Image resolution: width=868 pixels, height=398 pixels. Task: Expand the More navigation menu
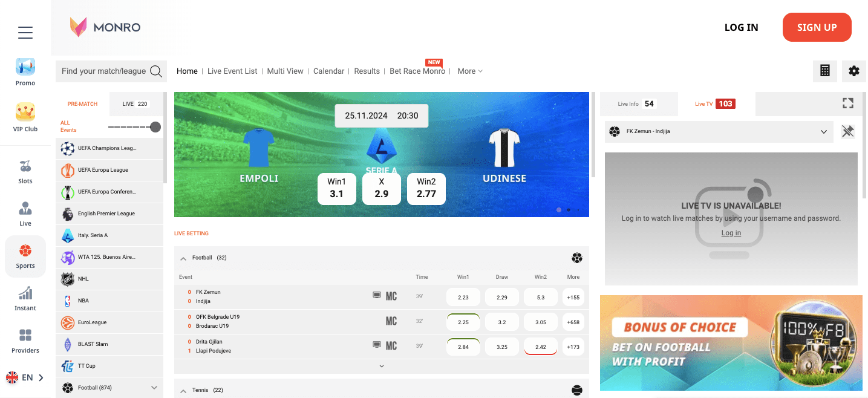pyautogui.click(x=469, y=71)
